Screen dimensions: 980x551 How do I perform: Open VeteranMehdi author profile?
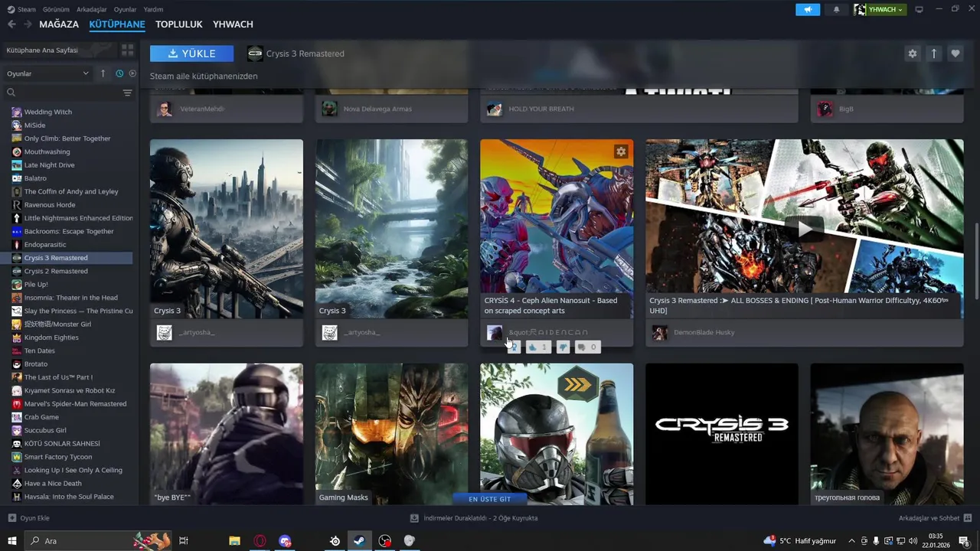point(202,109)
